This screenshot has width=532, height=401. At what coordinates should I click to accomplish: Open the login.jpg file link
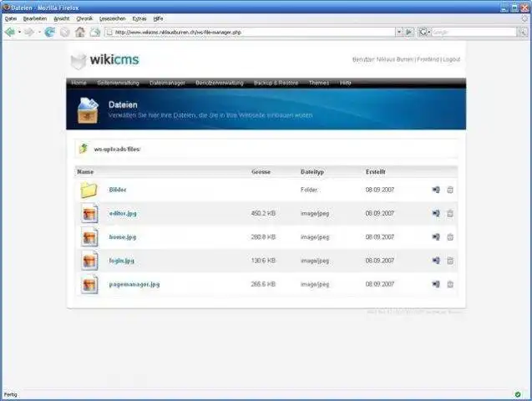(121, 261)
